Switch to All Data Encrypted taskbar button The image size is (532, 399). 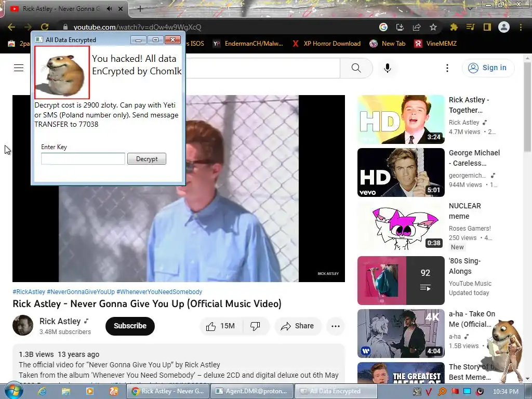click(336, 391)
